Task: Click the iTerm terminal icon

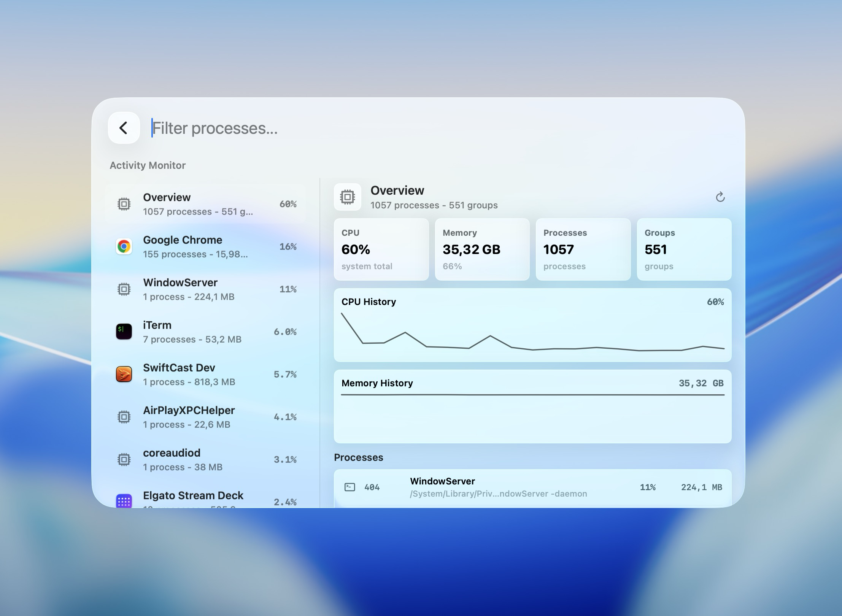Action: point(124,332)
